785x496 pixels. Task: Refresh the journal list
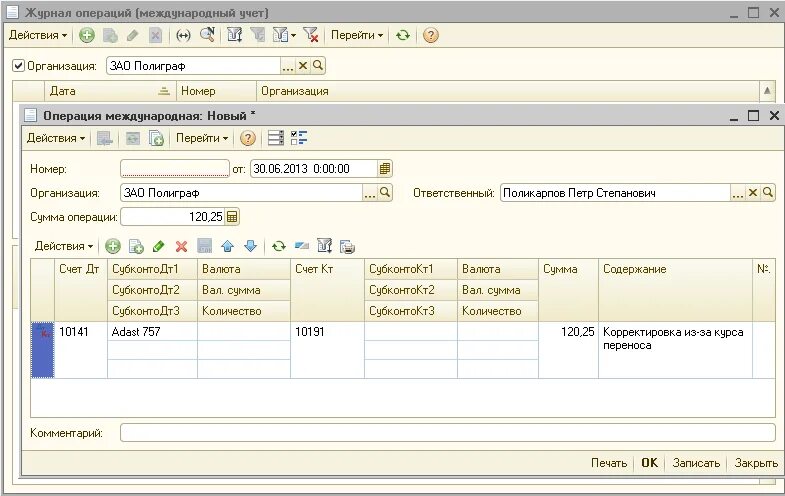pos(403,35)
